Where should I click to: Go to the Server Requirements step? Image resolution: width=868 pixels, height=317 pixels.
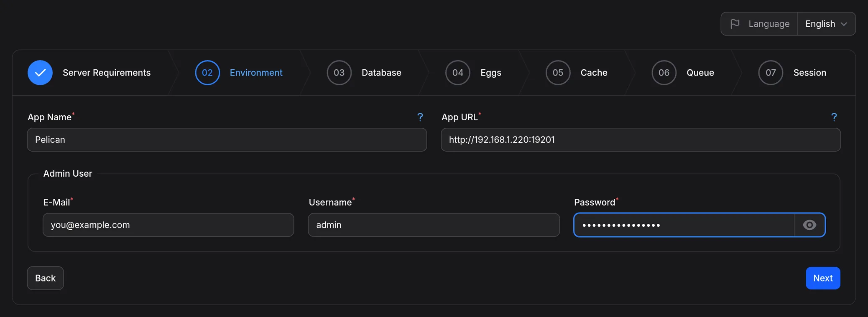coord(107,73)
